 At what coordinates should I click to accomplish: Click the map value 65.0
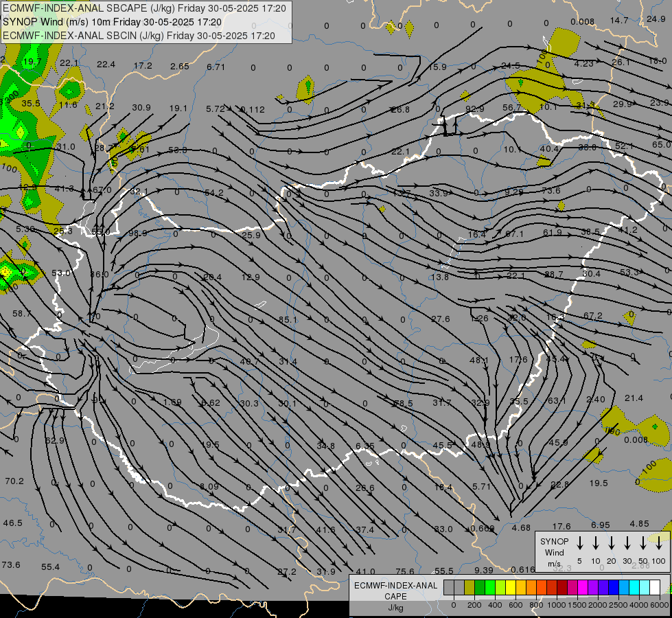pos(661,144)
